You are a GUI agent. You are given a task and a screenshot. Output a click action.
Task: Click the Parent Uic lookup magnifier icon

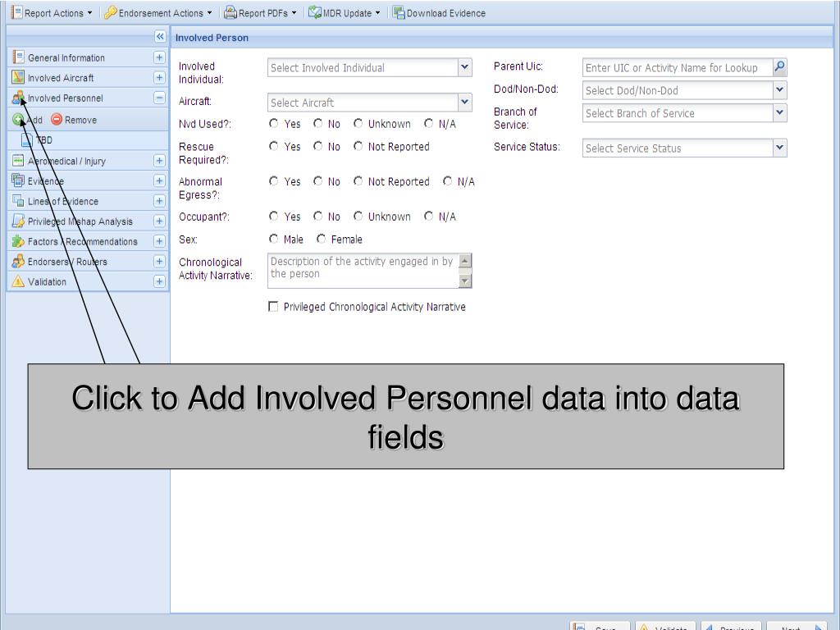tap(780, 67)
